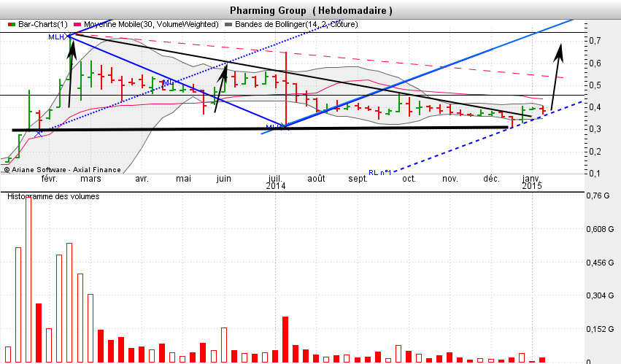The width and height of the screenshot is (621, 364).
Task: Click the Pharming Group (Hebdomadaire) chart title
Action: click(x=312, y=11)
